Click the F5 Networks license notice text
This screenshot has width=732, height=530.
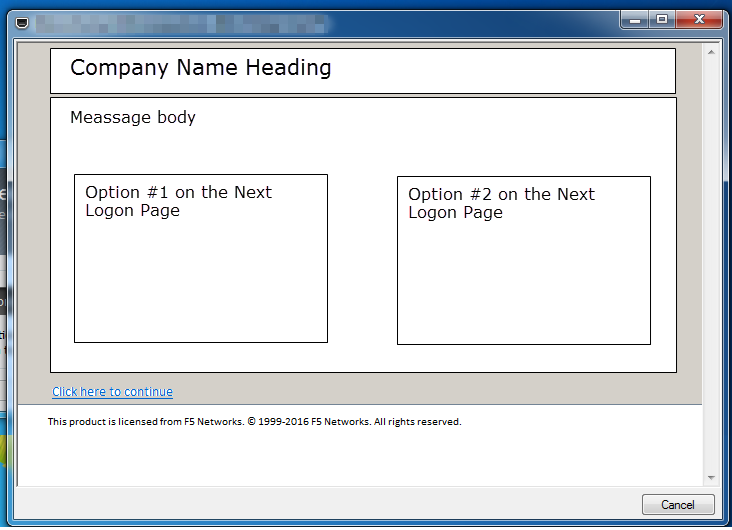[254, 422]
